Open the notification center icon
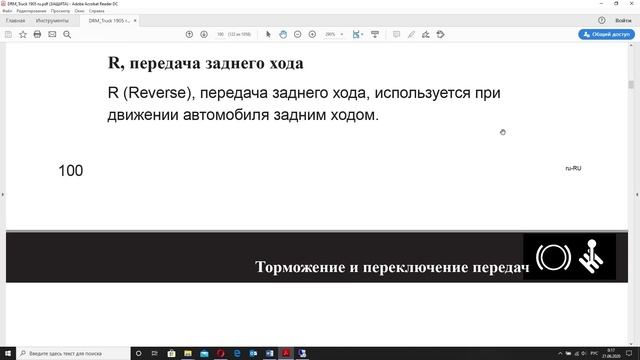 tap(629, 353)
